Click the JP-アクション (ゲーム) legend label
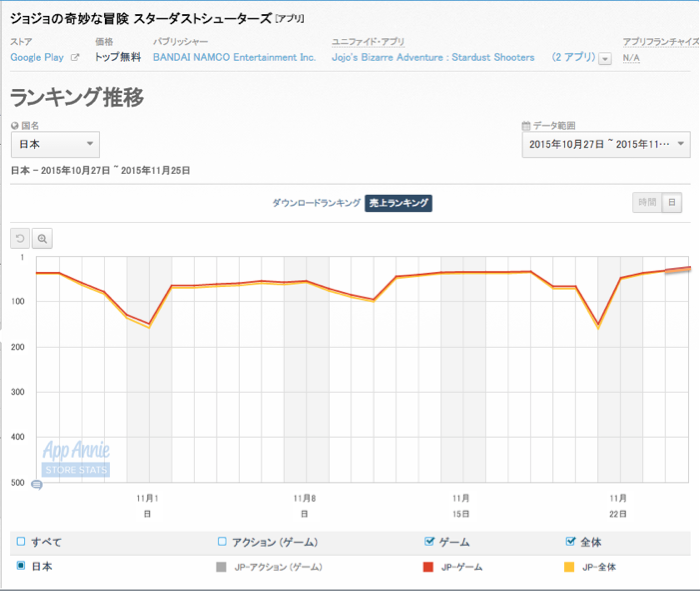 tap(278, 567)
